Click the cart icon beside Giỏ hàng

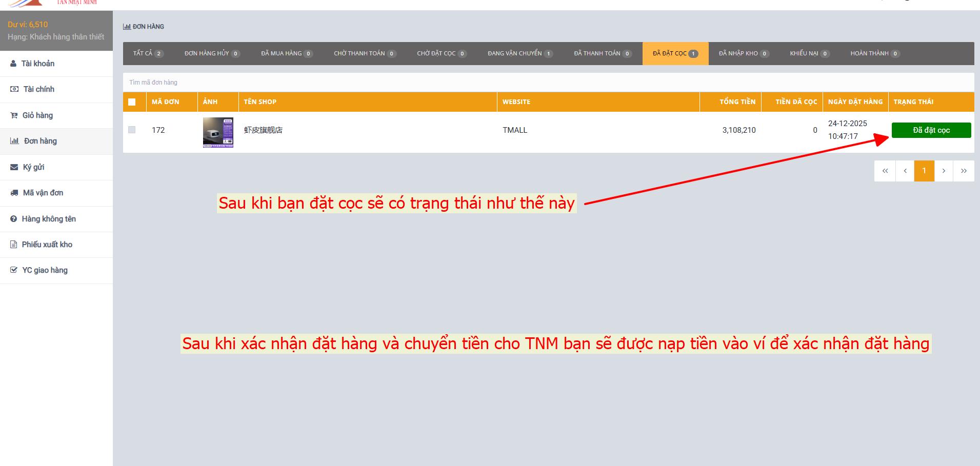pos(14,115)
